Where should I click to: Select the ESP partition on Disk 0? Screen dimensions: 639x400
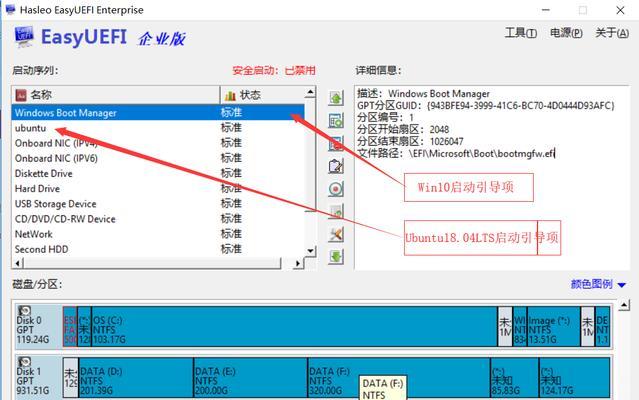[70, 327]
